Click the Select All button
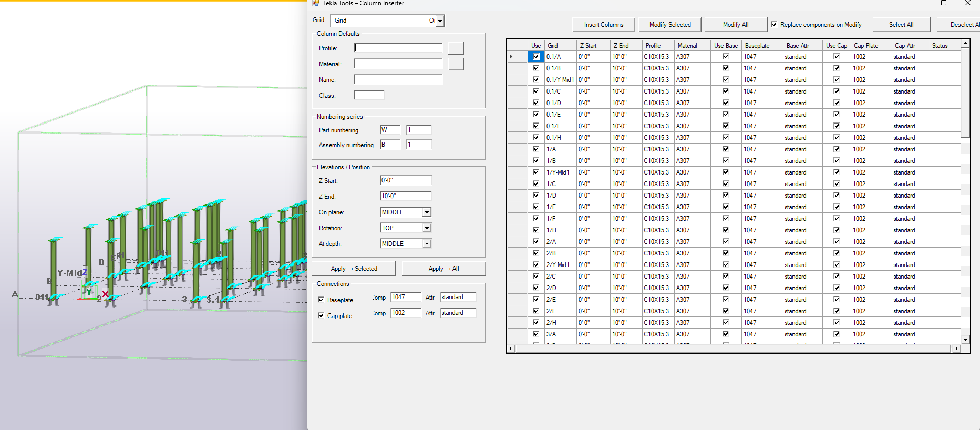The image size is (980, 430). tap(901, 25)
